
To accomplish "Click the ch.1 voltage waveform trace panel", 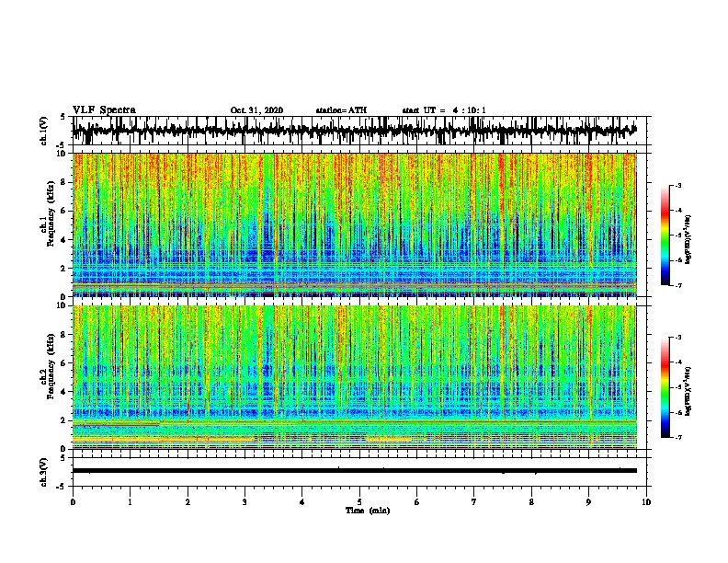I will (x=358, y=131).
